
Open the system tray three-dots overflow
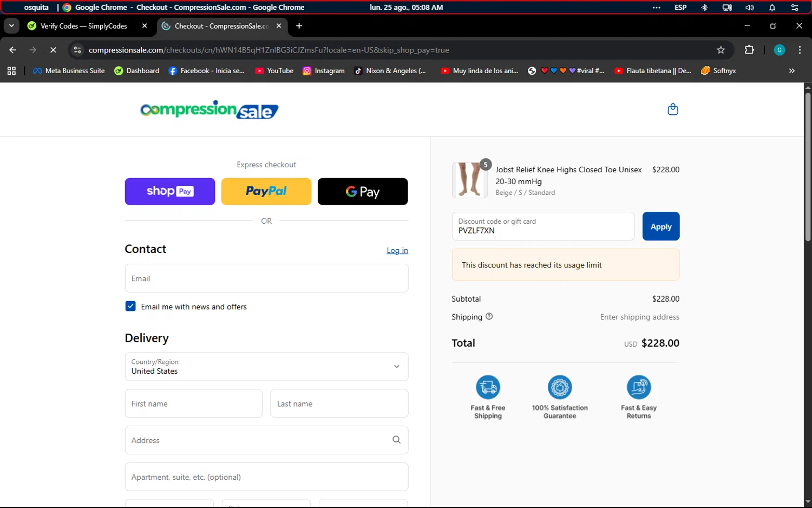pyautogui.click(x=657, y=8)
